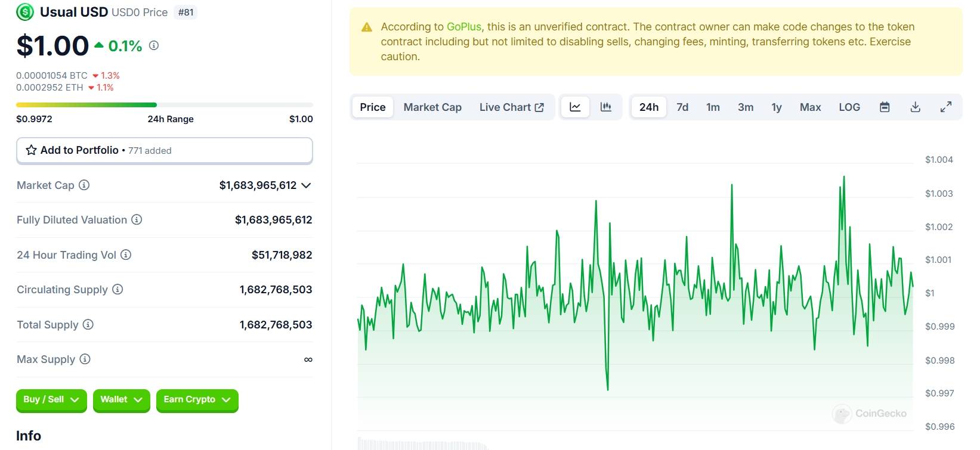Open the Max Supply info icon
The width and height of the screenshot is (980, 450).
pos(85,359)
